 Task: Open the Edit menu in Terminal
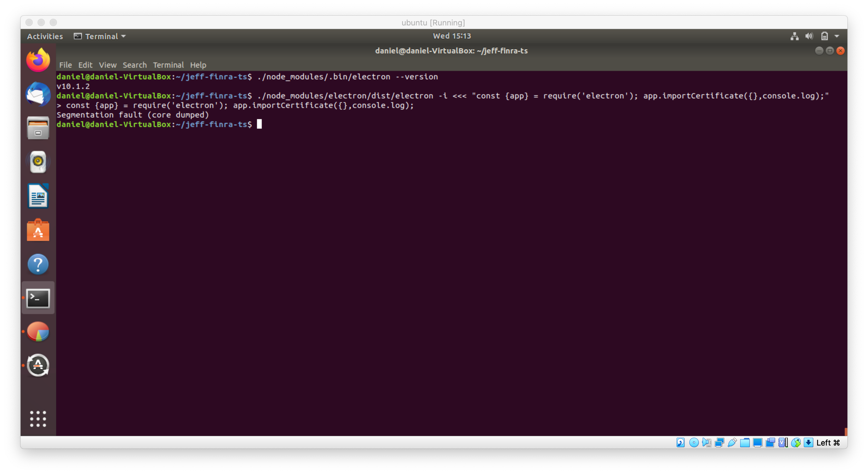point(85,65)
